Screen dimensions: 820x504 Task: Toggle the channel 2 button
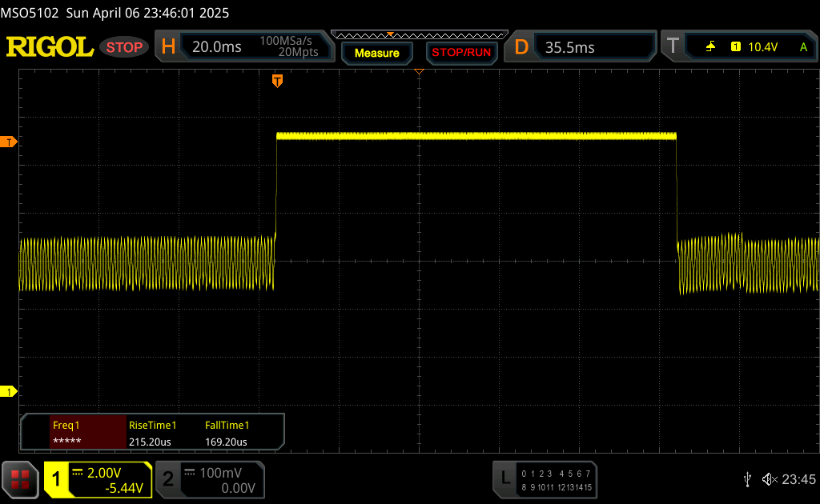[168, 479]
